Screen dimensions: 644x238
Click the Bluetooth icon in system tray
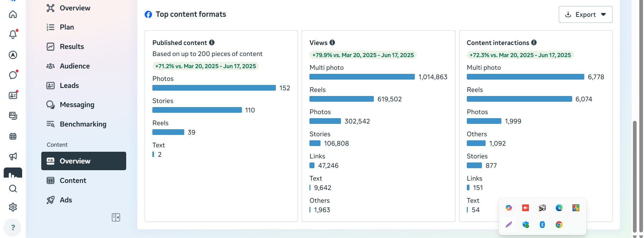pyautogui.click(x=542, y=225)
